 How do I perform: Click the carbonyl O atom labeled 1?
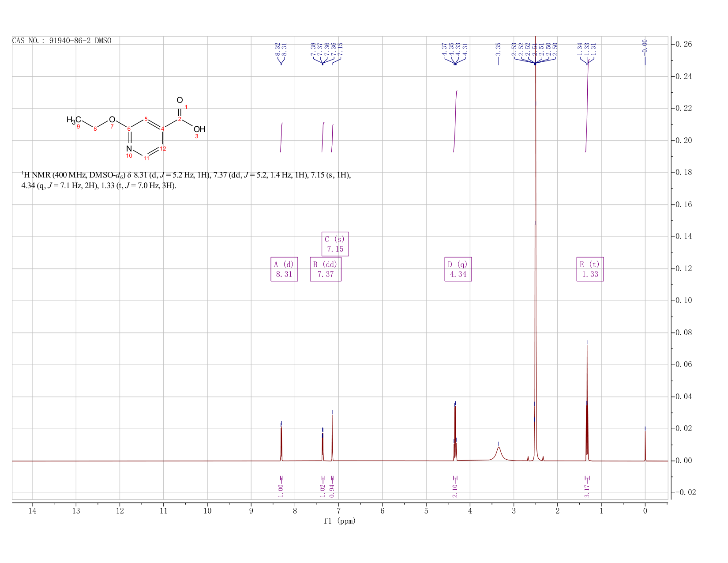[x=180, y=100]
